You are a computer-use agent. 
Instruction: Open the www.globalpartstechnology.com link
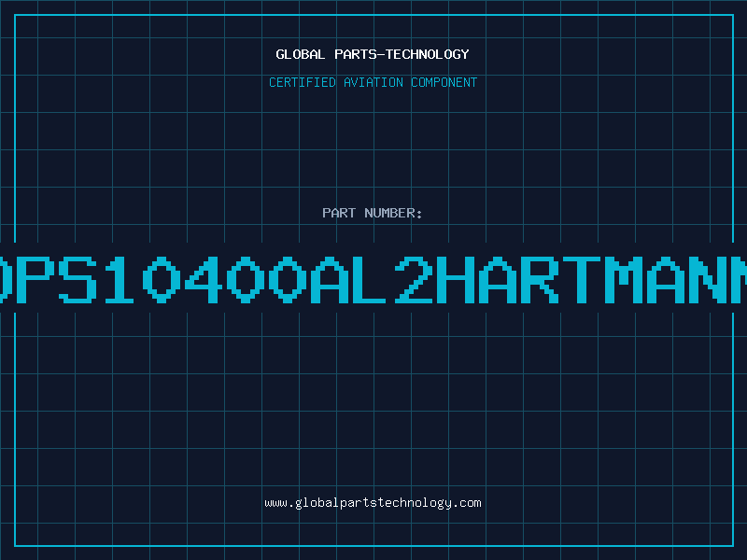373,503
